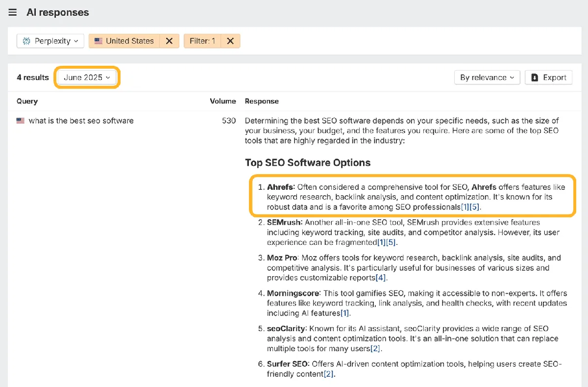Click the Response column header
The height and width of the screenshot is (387, 588).
(262, 101)
